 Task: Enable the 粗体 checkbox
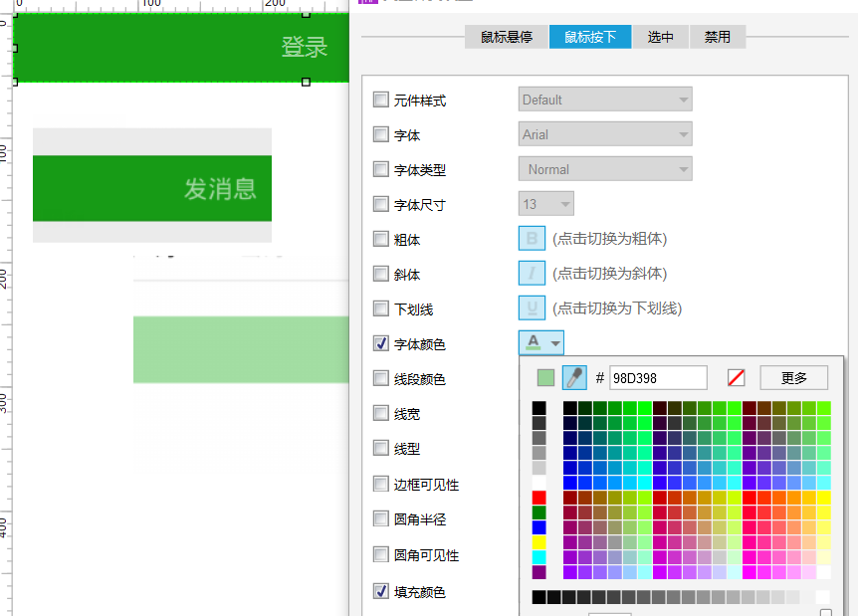(381, 239)
